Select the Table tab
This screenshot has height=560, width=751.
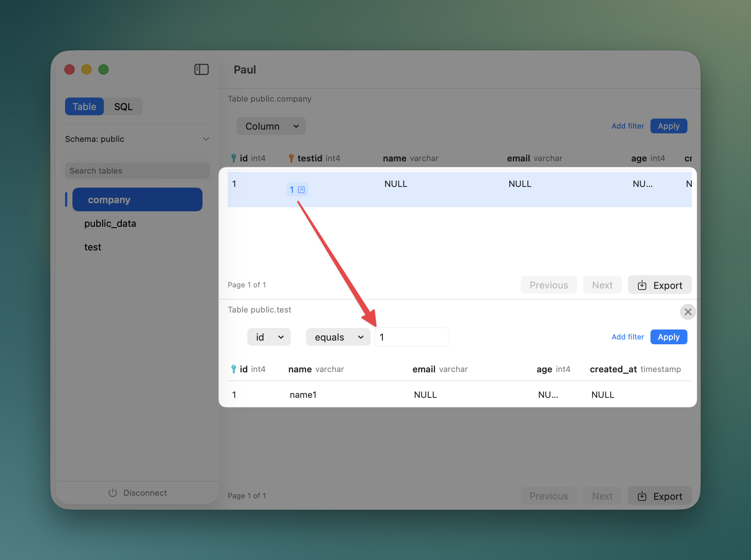(x=84, y=106)
